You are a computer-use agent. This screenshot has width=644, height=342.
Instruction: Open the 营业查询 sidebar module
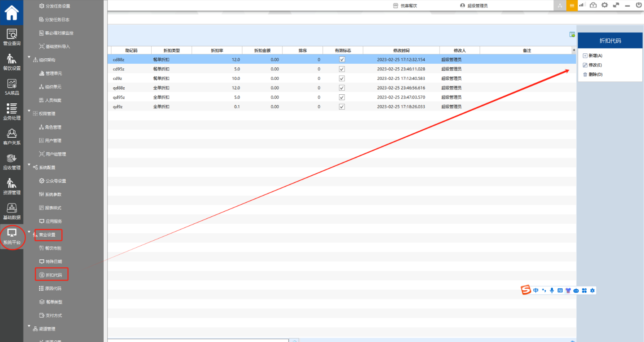click(x=12, y=37)
